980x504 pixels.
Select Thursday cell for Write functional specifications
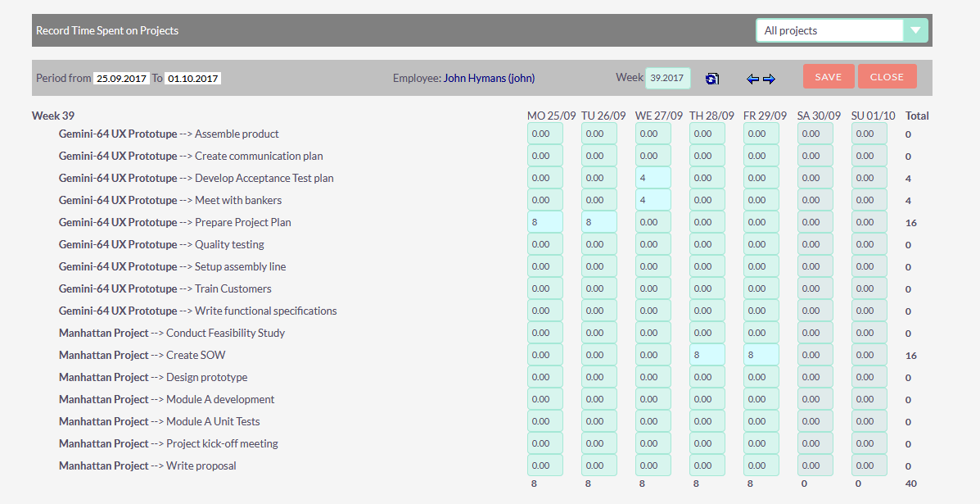tap(707, 311)
